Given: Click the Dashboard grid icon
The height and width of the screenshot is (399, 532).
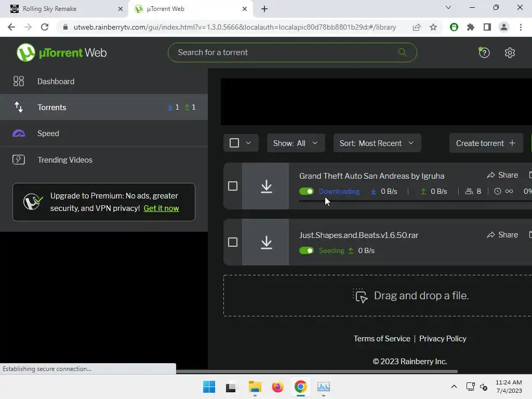Looking at the screenshot, I should pos(19,81).
